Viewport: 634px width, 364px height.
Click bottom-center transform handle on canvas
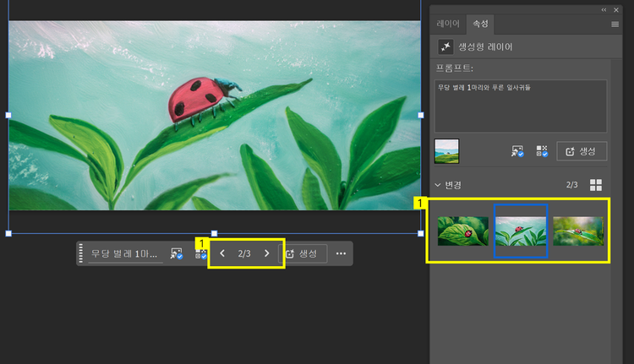[x=215, y=233]
